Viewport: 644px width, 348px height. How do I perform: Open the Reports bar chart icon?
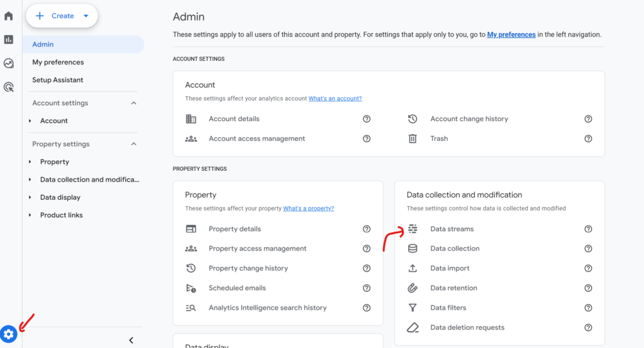9,40
